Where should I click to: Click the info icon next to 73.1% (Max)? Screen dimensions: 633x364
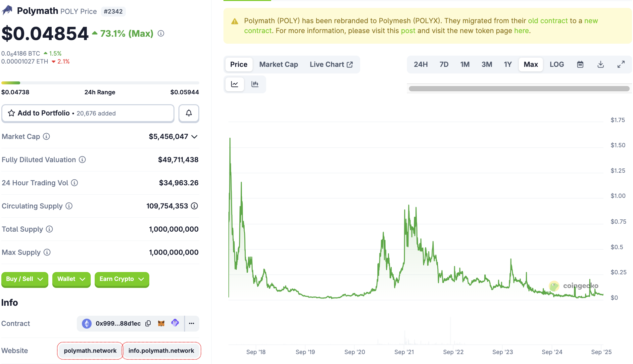click(x=161, y=33)
